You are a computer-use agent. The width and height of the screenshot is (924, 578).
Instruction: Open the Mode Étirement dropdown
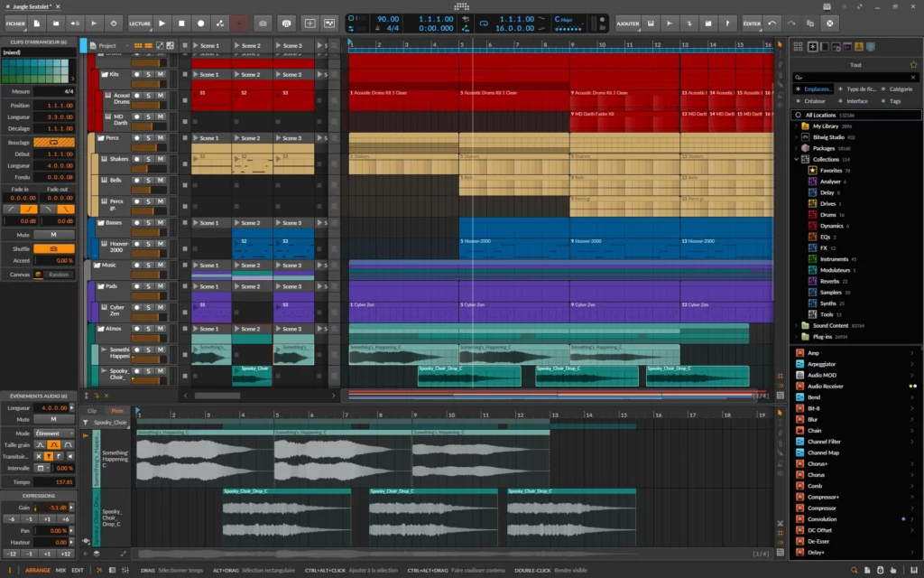[53, 433]
